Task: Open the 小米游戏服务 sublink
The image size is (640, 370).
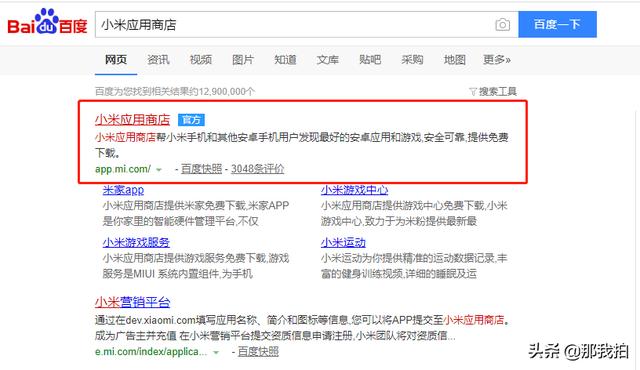Action: click(x=136, y=242)
